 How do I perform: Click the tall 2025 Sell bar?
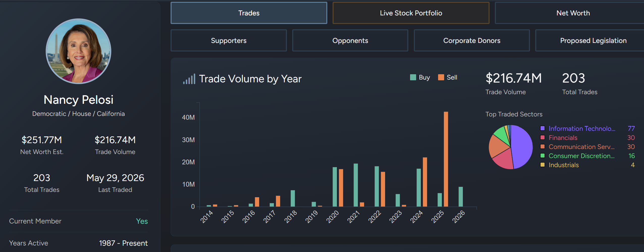[446, 159]
